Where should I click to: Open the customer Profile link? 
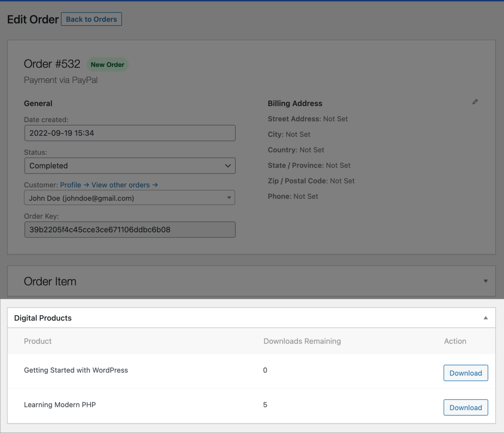75,185
